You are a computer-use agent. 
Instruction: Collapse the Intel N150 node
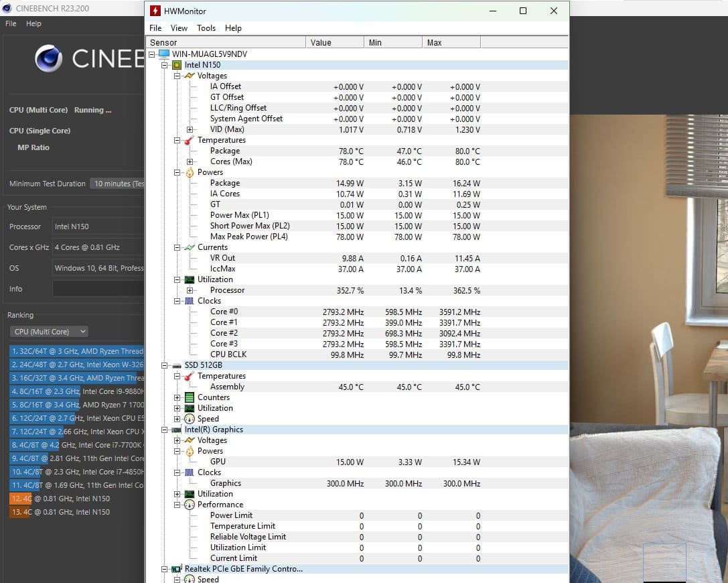pyautogui.click(x=164, y=65)
